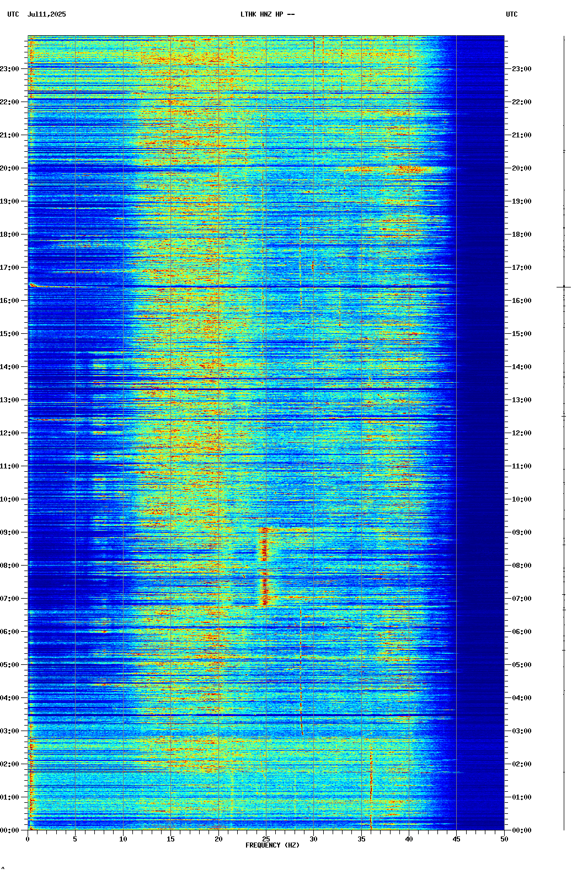Click the 05:00 label on the right time axis
588x874 pixels.
522,665
